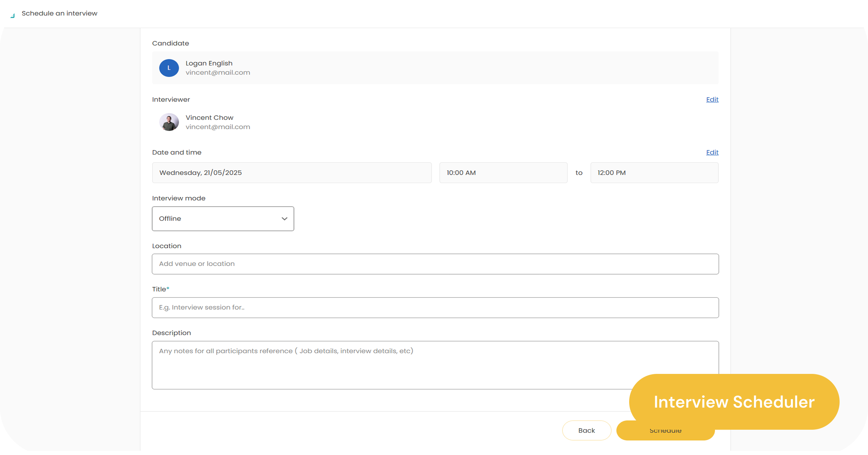Viewport: 868px width, 455px height.
Task: Click into the Title input field
Action: tap(435, 308)
